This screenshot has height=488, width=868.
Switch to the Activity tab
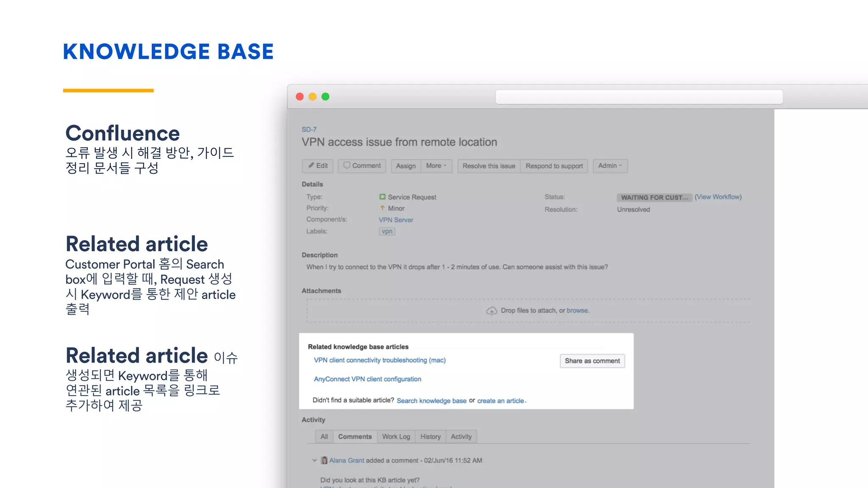461,437
